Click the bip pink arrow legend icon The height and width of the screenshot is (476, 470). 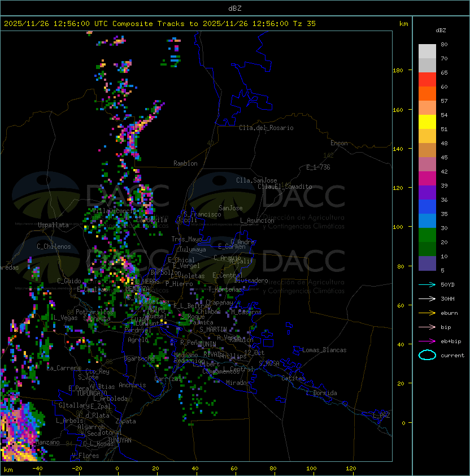tap(427, 327)
